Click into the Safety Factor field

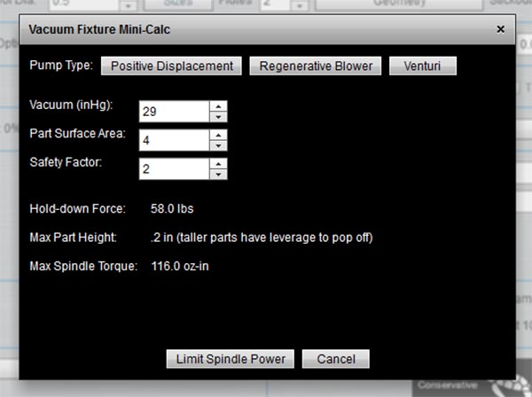tap(174, 169)
